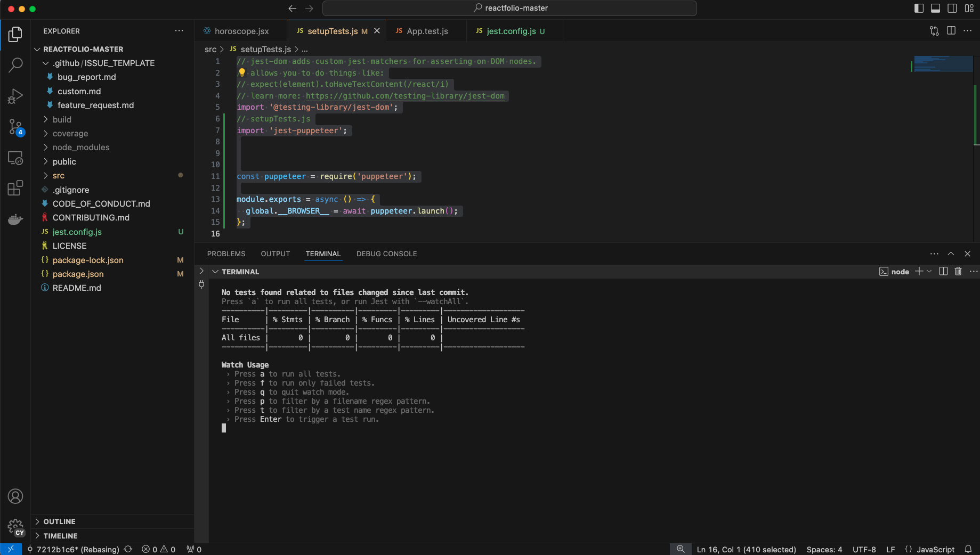Click the editor minimap preview
The height and width of the screenshot is (555, 980).
click(x=943, y=63)
